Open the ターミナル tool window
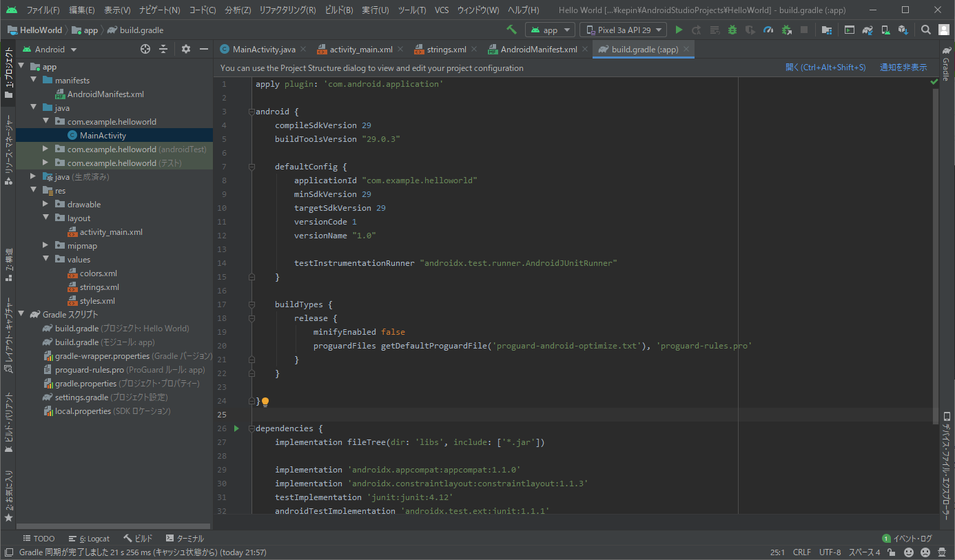The image size is (955, 560). [185, 539]
